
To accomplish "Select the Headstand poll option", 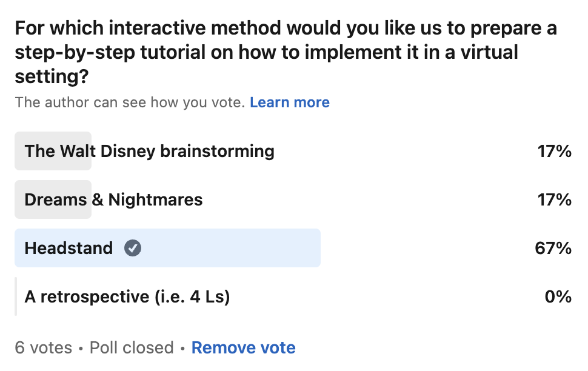I will pos(293,248).
